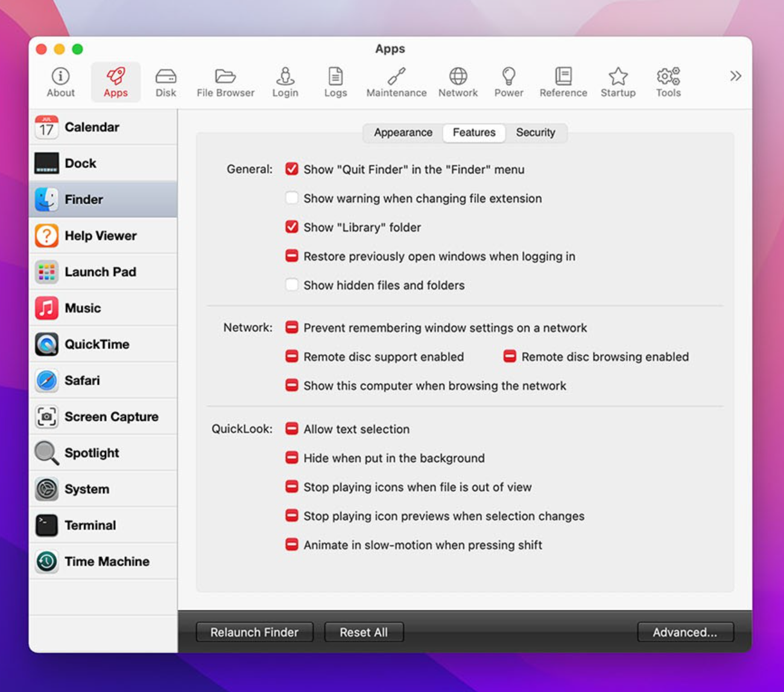Open the Power lightbulb section
The width and height of the screenshot is (784, 692).
click(x=509, y=82)
